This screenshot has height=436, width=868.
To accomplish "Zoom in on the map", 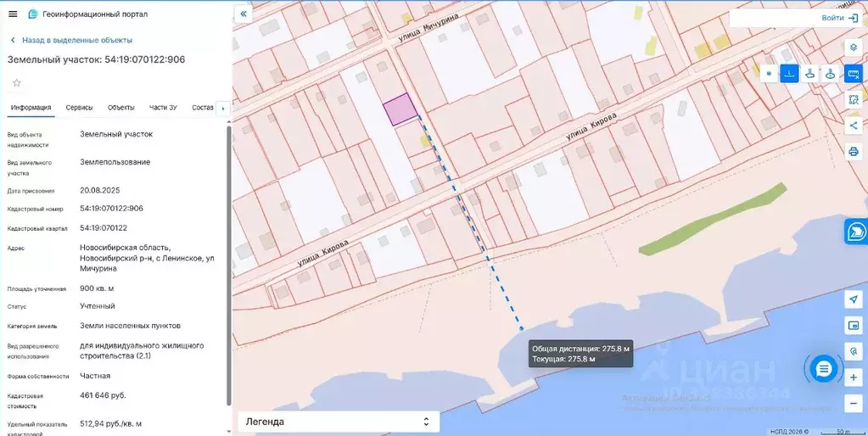I will 854,376.
